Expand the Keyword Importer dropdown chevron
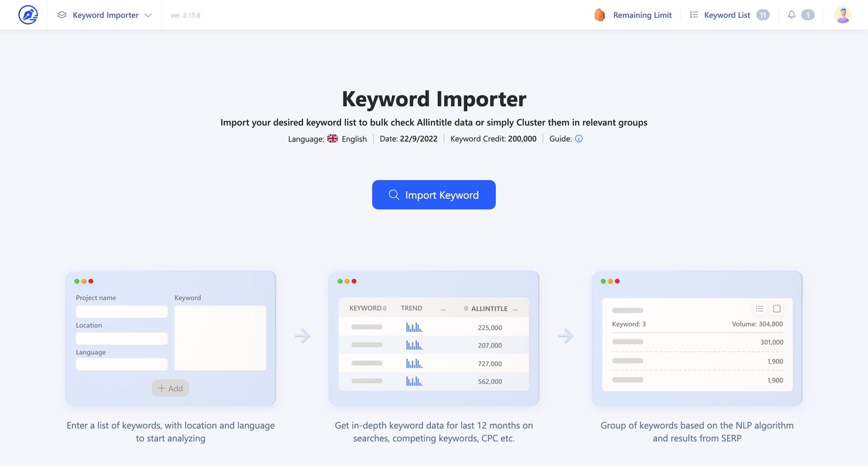Screen dimensions: 868x466 pyautogui.click(x=148, y=15)
